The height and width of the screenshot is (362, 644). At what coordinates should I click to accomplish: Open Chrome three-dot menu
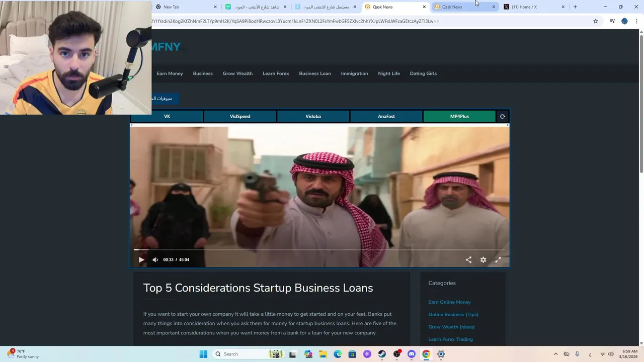tap(636, 21)
